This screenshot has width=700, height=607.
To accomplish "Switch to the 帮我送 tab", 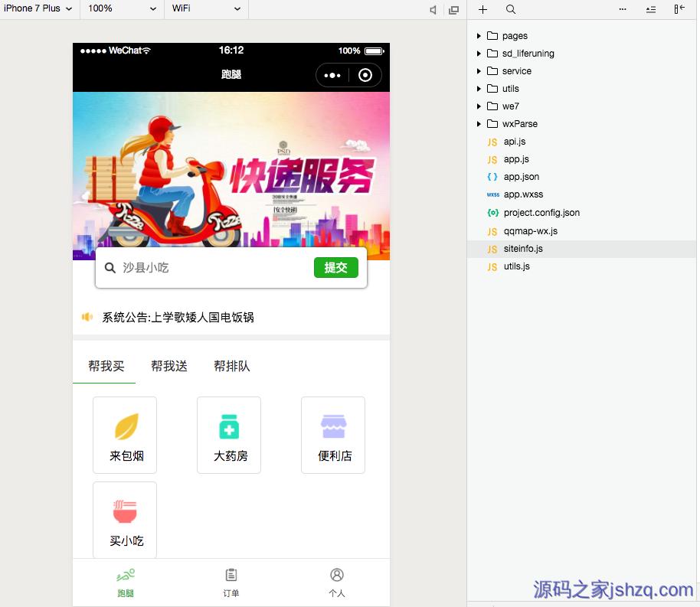I will (169, 366).
